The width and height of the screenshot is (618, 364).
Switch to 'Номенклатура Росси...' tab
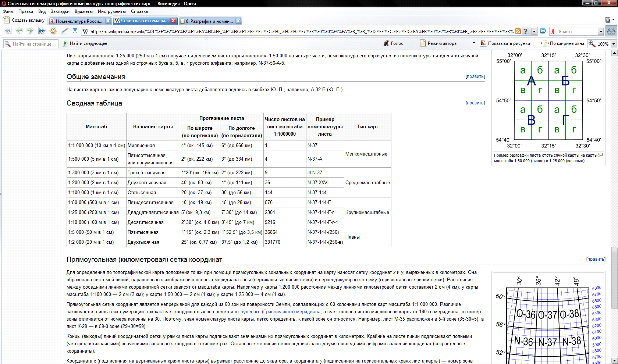pyautogui.click(x=79, y=21)
